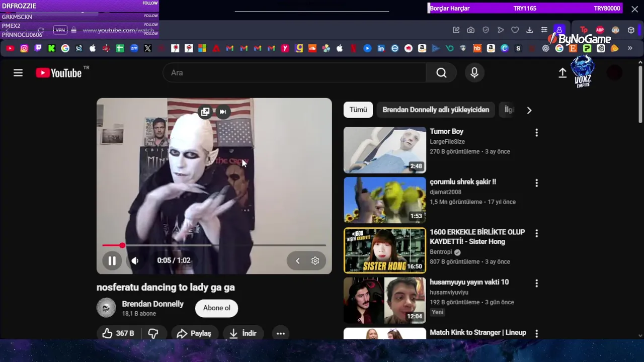Image resolution: width=644 pixels, height=362 pixels.
Task: Open the Tumor Boy video thumbnail
Action: click(384, 150)
